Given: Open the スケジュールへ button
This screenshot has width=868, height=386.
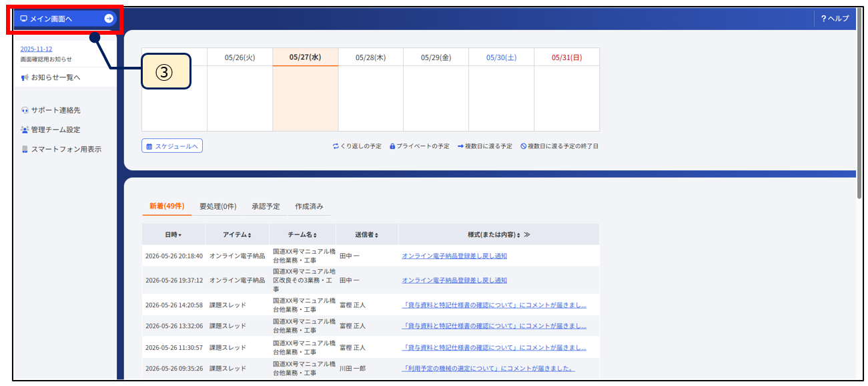Looking at the screenshot, I should pyautogui.click(x=172, y=146).
